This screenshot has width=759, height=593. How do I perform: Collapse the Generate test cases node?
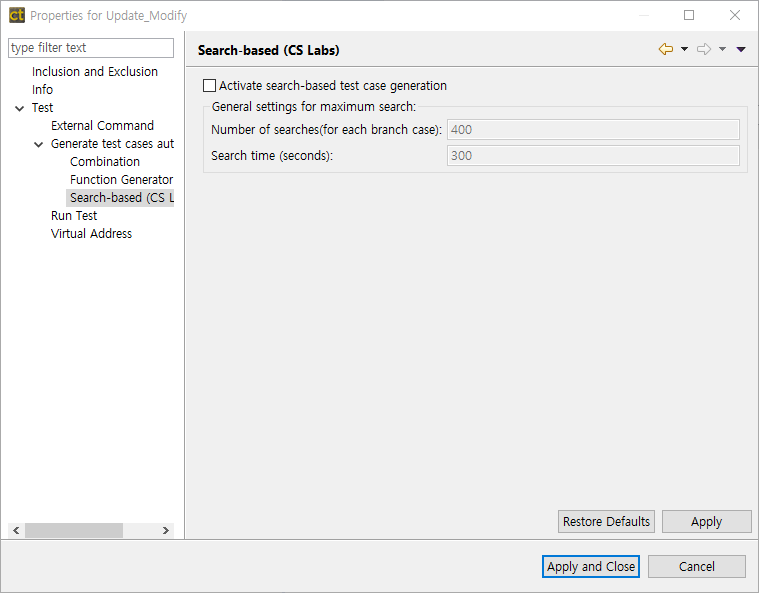point(39,144)
